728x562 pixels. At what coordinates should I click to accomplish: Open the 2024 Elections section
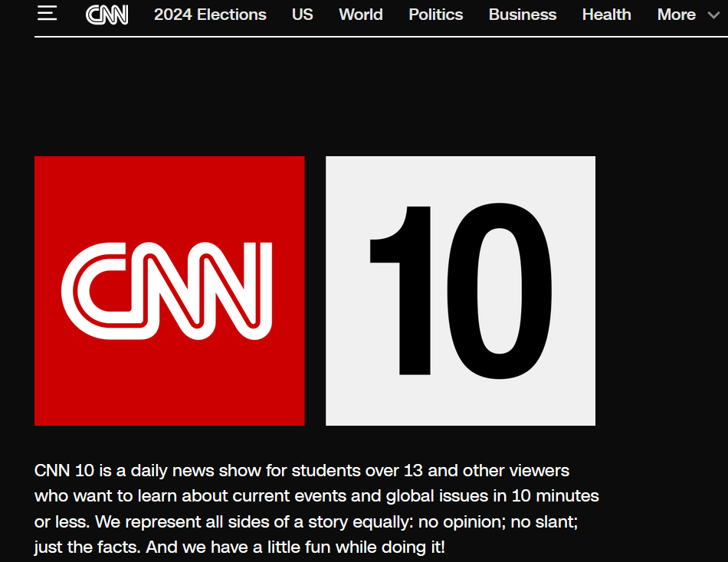pyautogui.click(x=210, y=15)
